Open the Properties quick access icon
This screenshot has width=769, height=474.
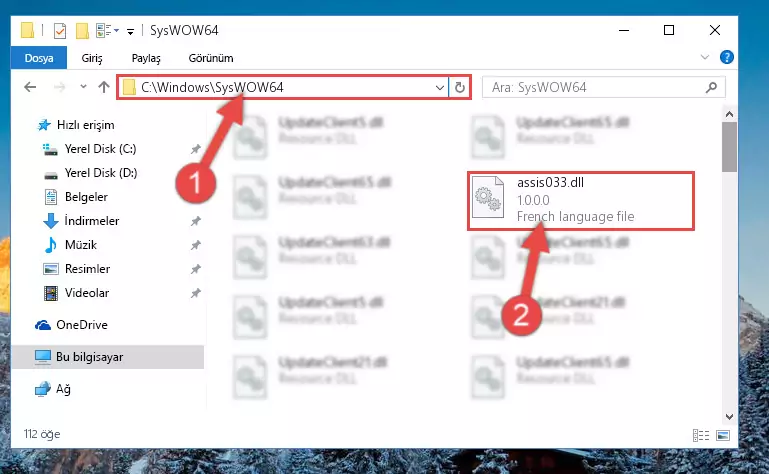(59, 31)
